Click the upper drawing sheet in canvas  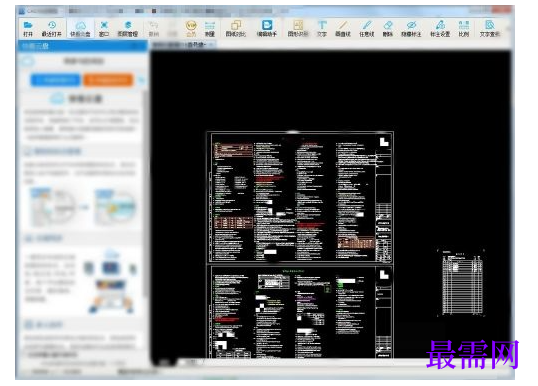coord(300,197)
